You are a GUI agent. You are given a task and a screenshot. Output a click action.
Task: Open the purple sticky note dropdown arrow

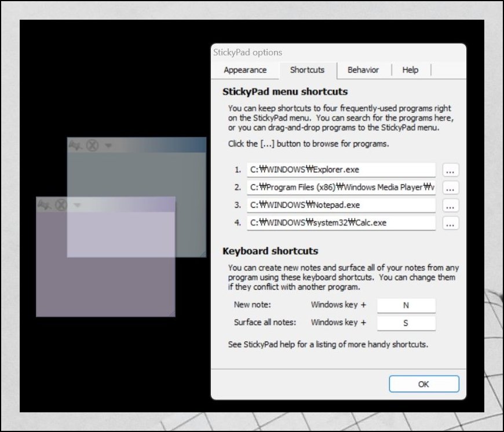click(77, 205)
